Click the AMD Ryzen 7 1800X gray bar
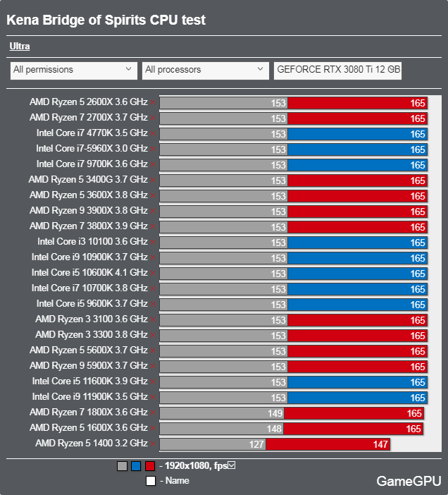The height and width of the screenshot is (495, 448). tap(222, 413)
